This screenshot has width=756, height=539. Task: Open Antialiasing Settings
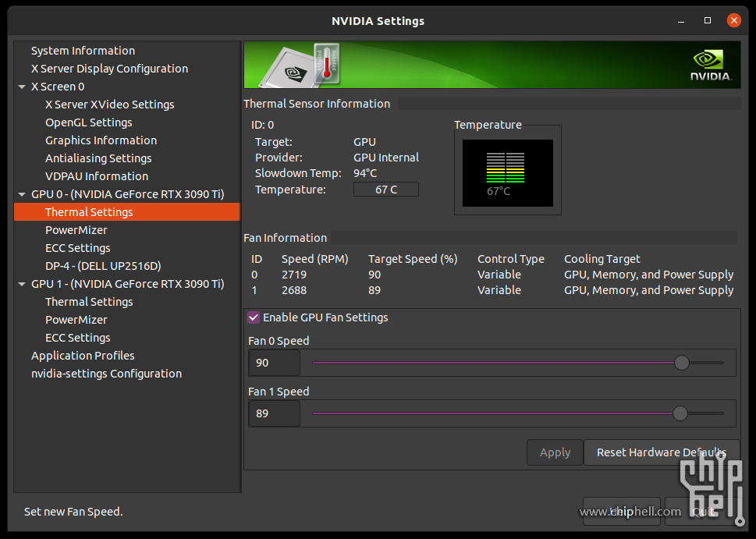click(x=98, y=158)
